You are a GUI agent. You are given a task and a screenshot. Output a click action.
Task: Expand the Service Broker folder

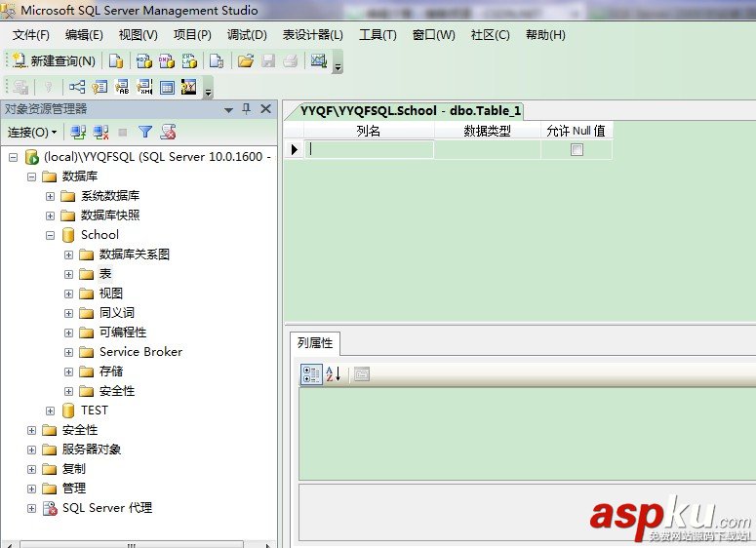pyautogui.click(x=69, y=352)
